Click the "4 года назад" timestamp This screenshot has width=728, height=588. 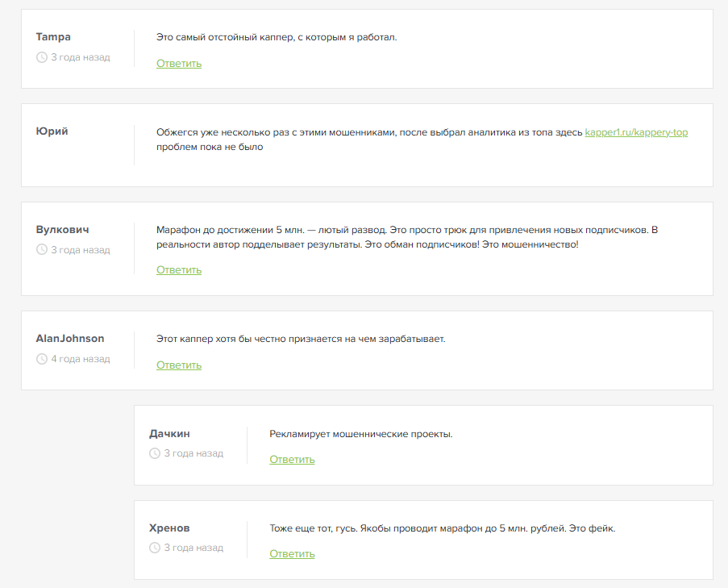(x=81, y=359)
